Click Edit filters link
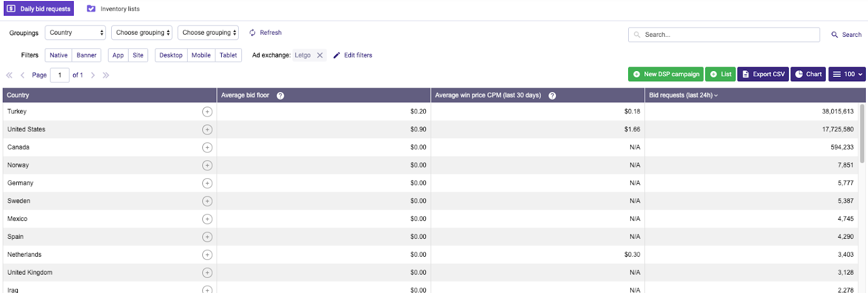The height and width of the screenshot is (293, 868). 353,55
